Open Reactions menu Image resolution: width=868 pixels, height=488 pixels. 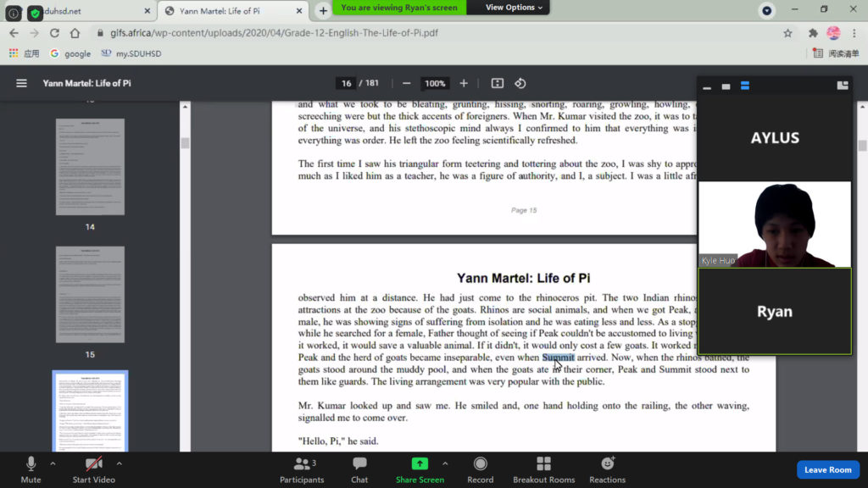pyautogui.click(x=607, y=470)
